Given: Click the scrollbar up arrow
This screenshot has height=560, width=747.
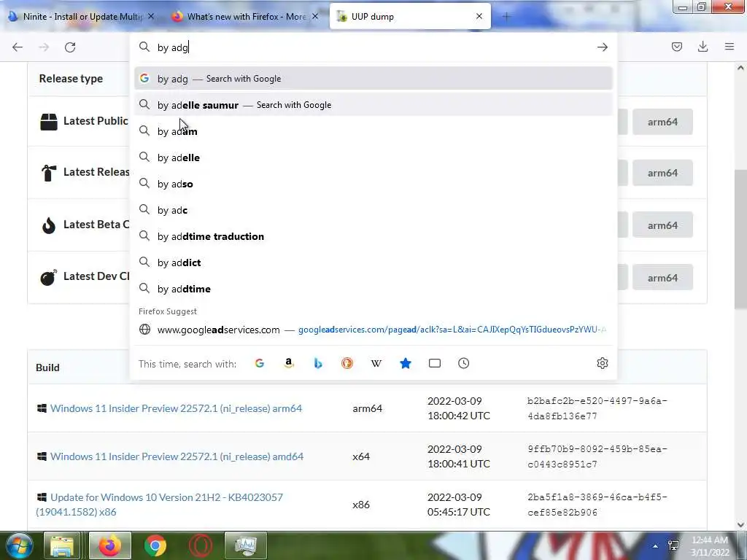Looking at the screenshot, I should pyautogui.click(x=740, y=68).
